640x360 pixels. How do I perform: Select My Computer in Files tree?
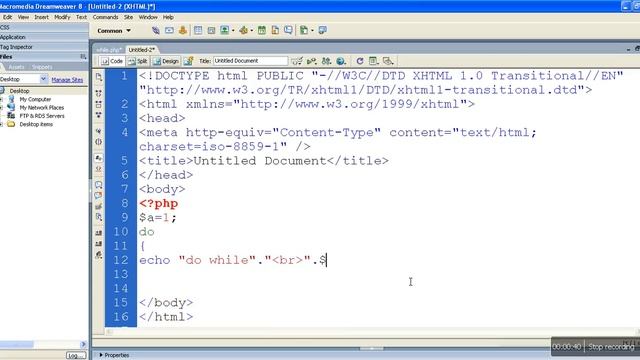[35, 99]
